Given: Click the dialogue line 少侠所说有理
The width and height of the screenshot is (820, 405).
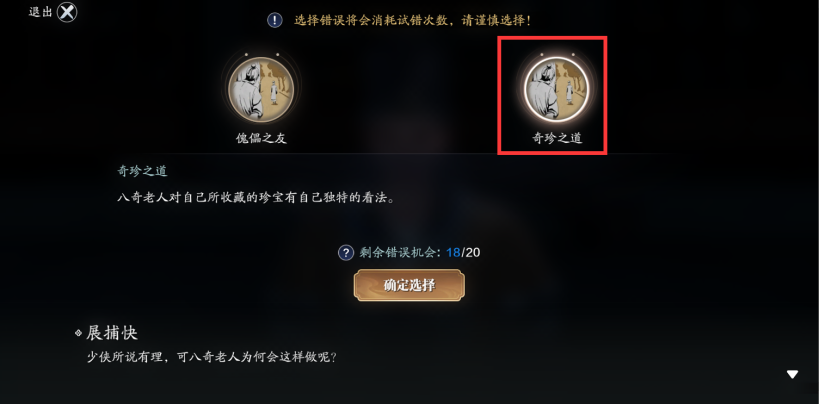Looking at the screenshot, I should coord(211,358).
